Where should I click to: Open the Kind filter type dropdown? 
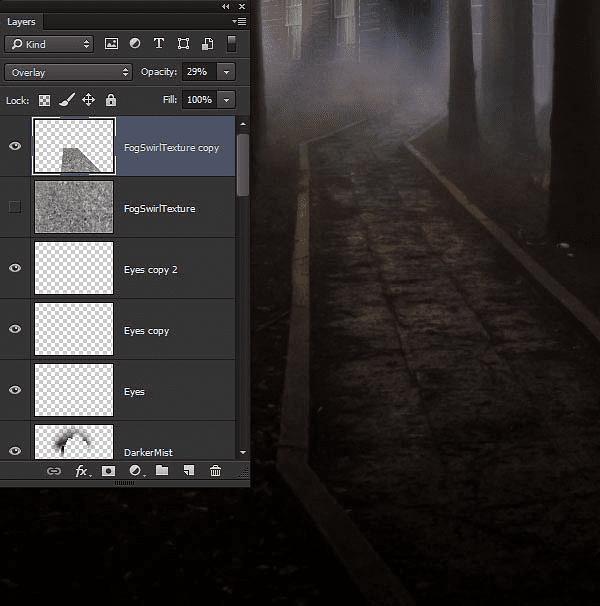pos(48,44)
